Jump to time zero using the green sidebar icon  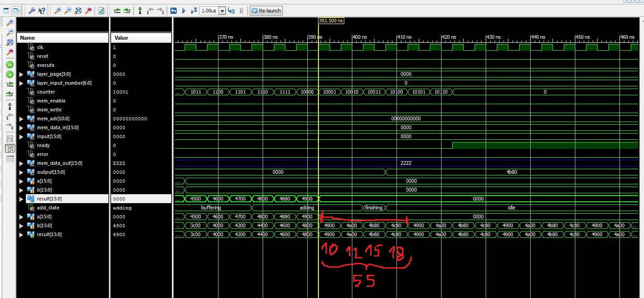[x=9, y=65]
